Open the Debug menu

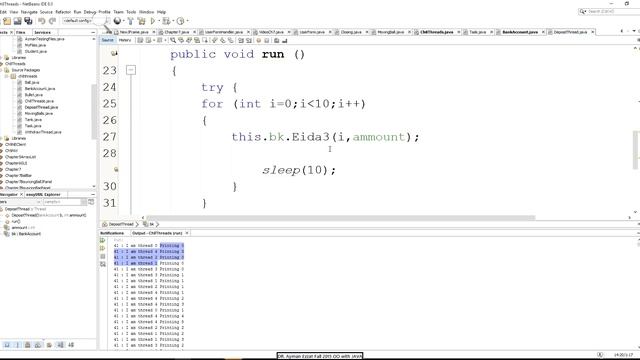[89, 12]
